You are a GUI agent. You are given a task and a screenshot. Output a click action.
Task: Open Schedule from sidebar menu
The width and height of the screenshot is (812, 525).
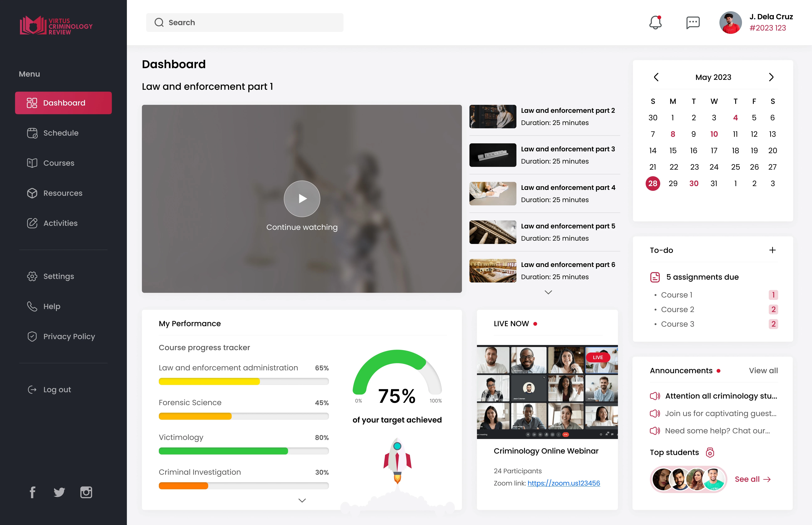coord(61,133)
